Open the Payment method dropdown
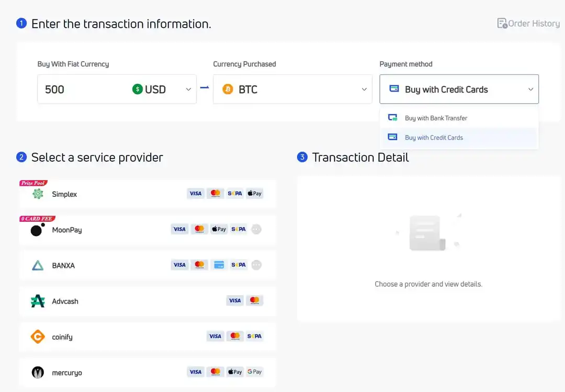The width and height of the screenshot is (565, 392). click(459, 89)
